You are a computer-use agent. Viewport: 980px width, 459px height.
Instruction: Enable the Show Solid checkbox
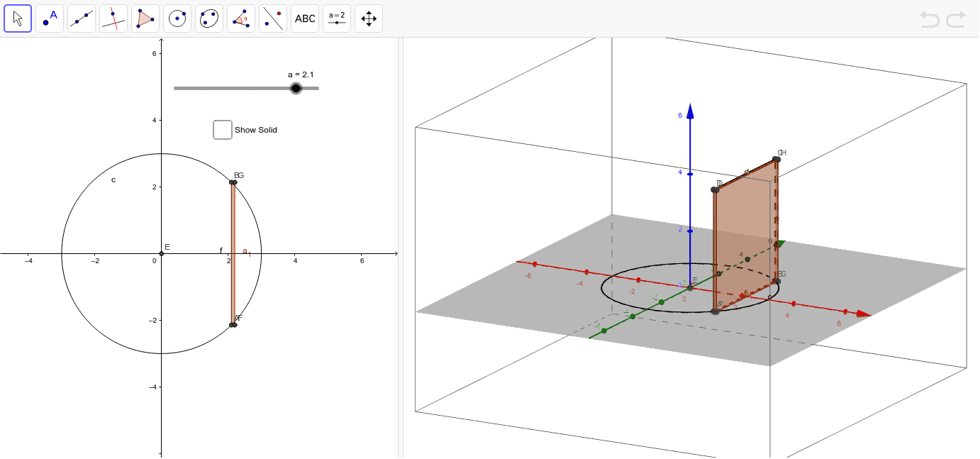pyautogui.click(x=223, y=130)
